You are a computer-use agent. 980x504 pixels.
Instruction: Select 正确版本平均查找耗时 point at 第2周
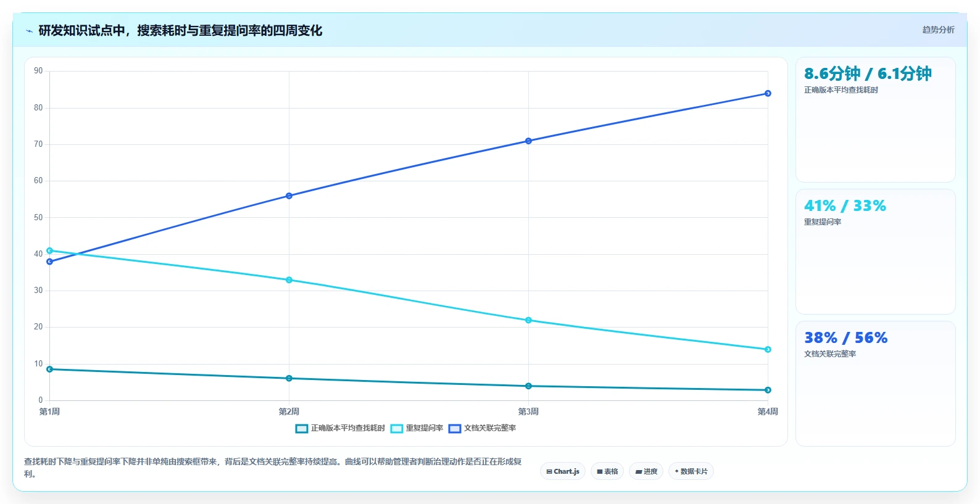(289, 378)
